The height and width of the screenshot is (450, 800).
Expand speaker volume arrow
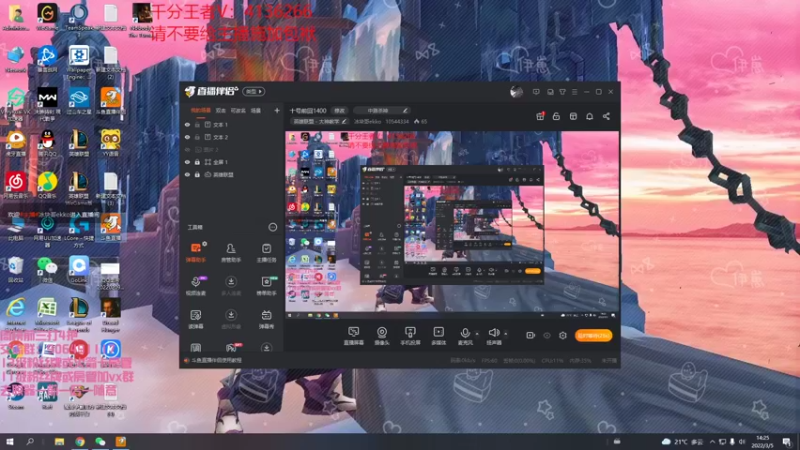click(x=506, y=334)
